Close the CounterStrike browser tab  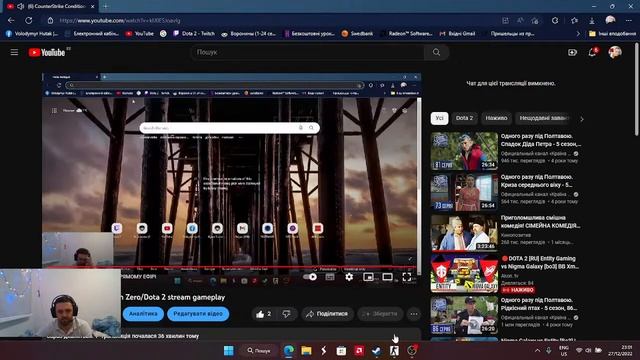tap(93, 6)
